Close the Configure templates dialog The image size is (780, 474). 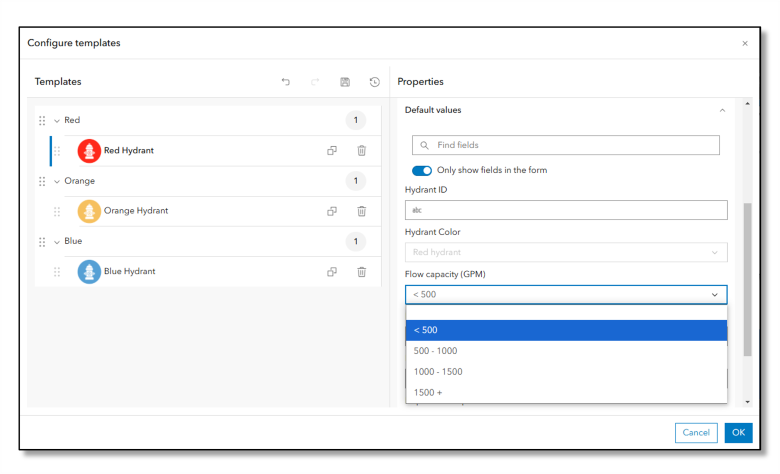745,43
